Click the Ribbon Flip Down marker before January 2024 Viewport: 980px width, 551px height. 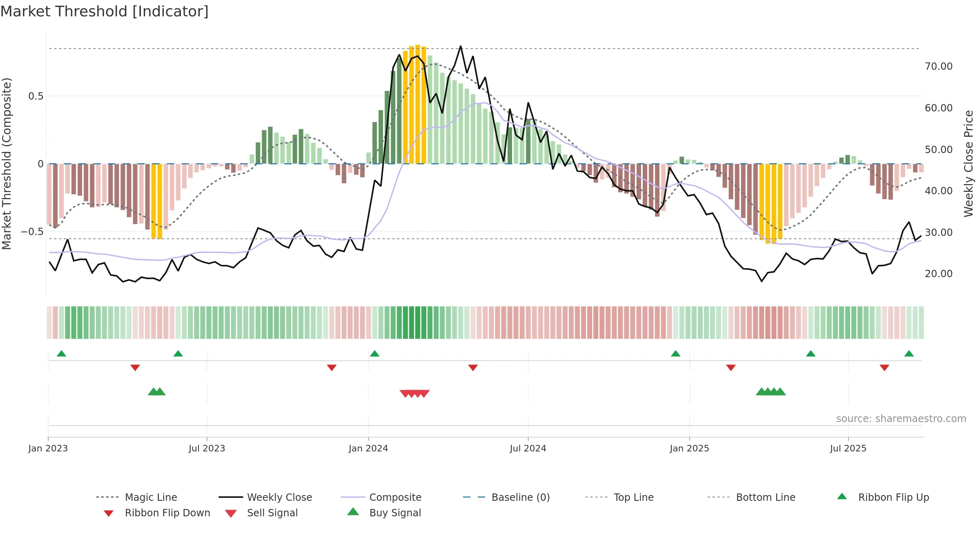point(332,368)
